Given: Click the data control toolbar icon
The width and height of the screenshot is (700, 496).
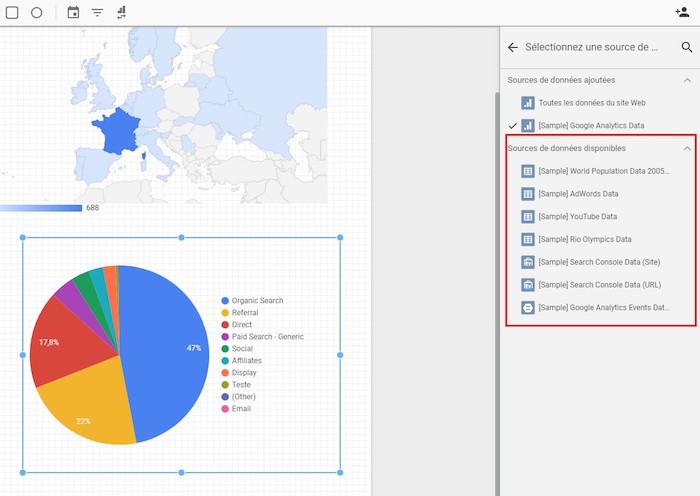Looking at the screenshot, I should pyautogui.click(x=122, y=13).
